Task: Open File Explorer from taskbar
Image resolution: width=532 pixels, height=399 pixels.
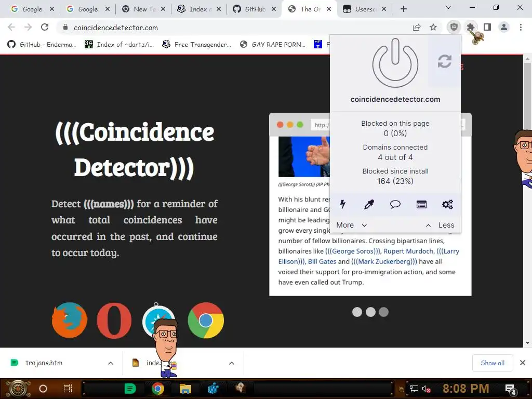Action: point(185,389)
